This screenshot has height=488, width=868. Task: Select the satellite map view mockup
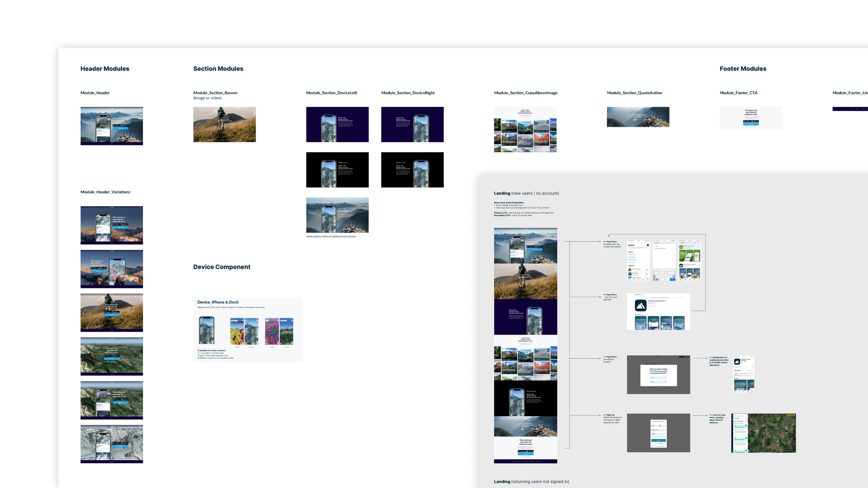tap(764, 433)
